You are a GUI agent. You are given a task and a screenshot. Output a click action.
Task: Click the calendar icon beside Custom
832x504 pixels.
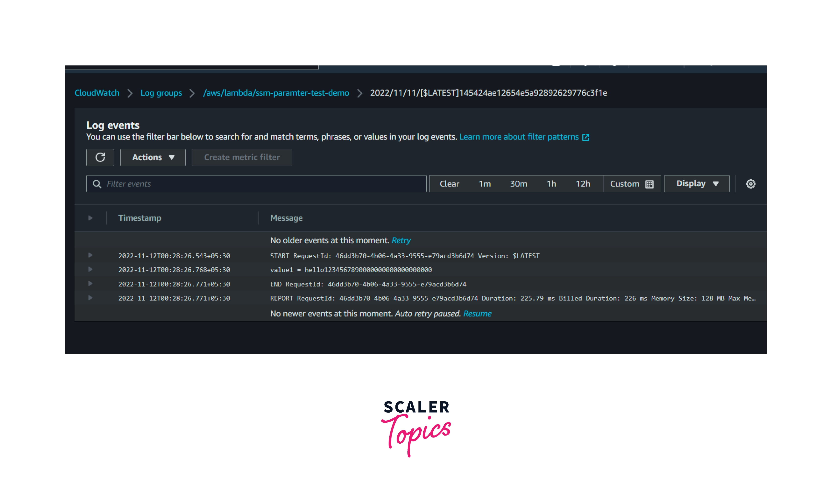(x=649, y=184)
